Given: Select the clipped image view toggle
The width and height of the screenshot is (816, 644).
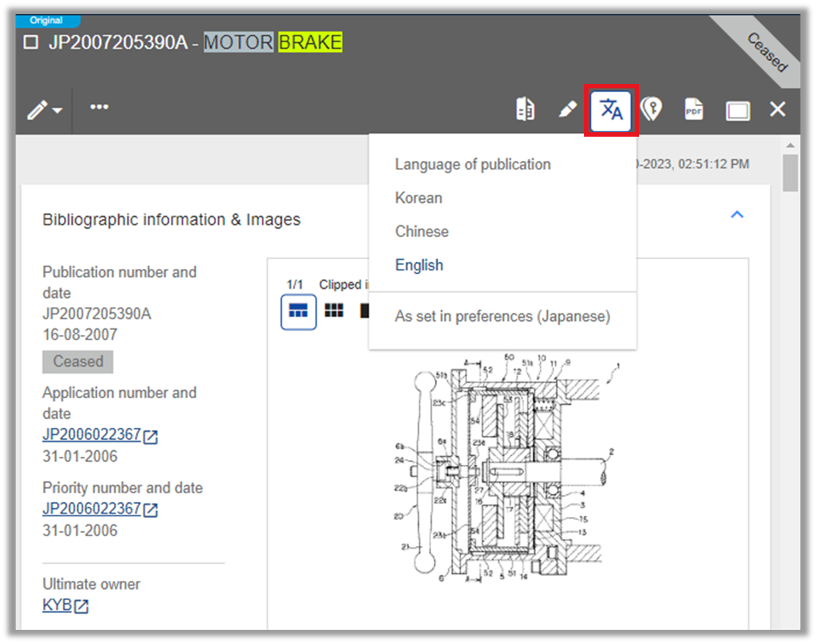Looking at the screenshot, I should 298,310.
